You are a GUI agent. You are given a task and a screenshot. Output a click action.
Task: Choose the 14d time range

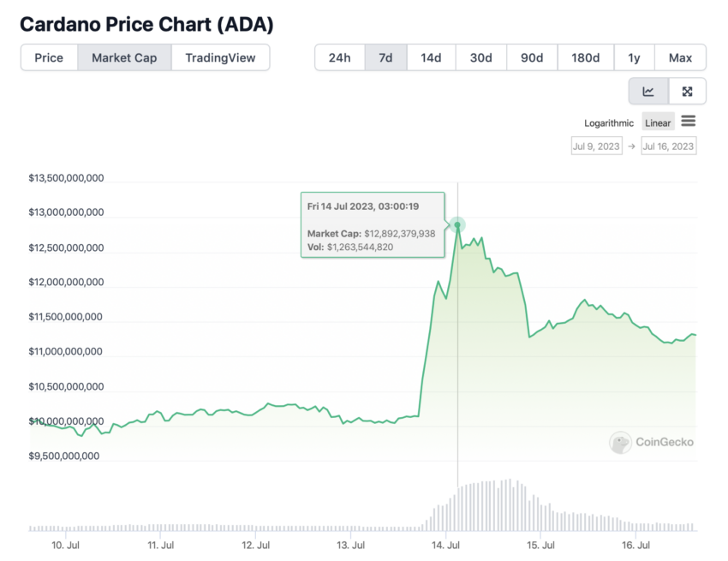pos(432,57)
